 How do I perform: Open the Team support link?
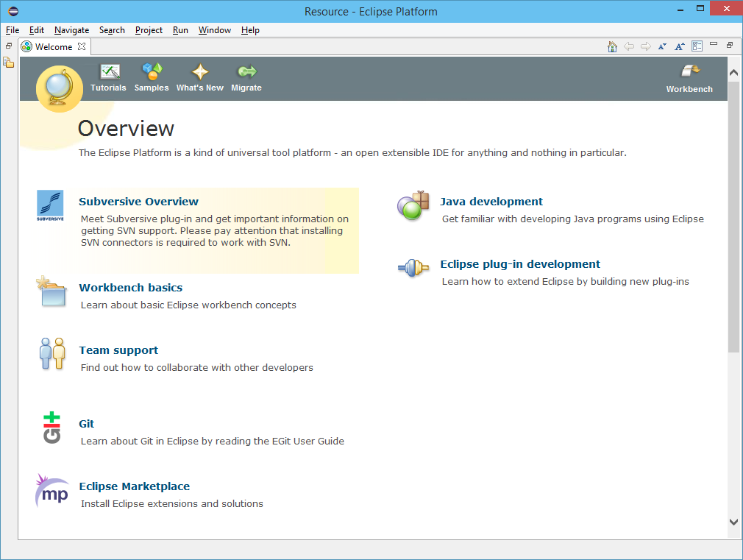tap(118, 350)
